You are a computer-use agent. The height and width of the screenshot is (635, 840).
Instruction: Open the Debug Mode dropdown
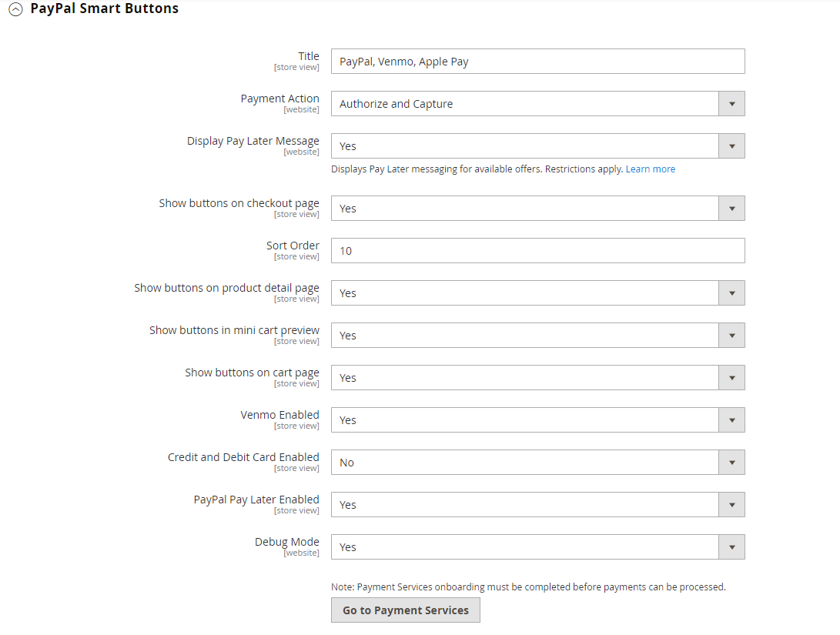(731, 546)
